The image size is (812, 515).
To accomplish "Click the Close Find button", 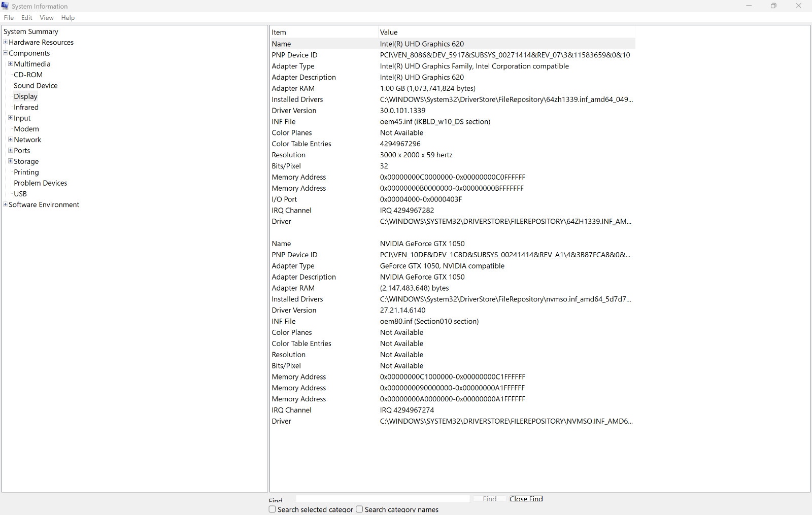I will coord(526,499).
